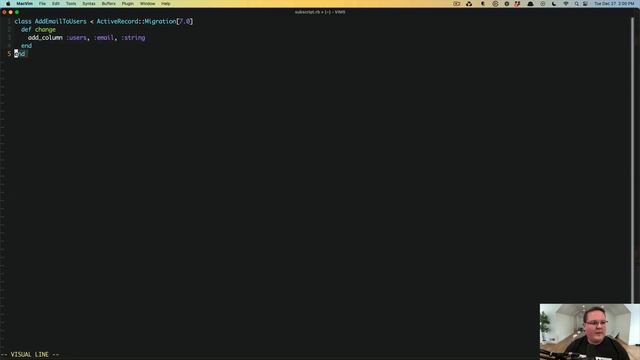The image size is (640, 360).
Task: Click the indented 'end' on line 4
Action: pyautogui.click(x=26, y=46)
